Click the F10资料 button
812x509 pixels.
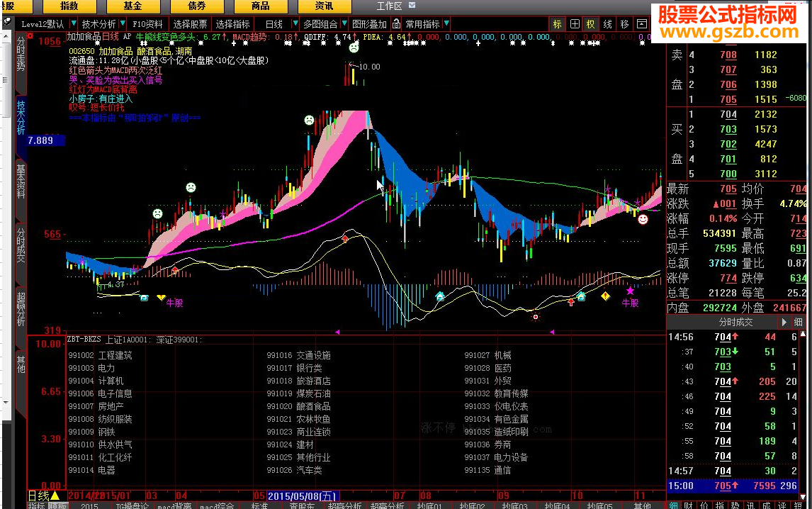(x=147, y=24)
